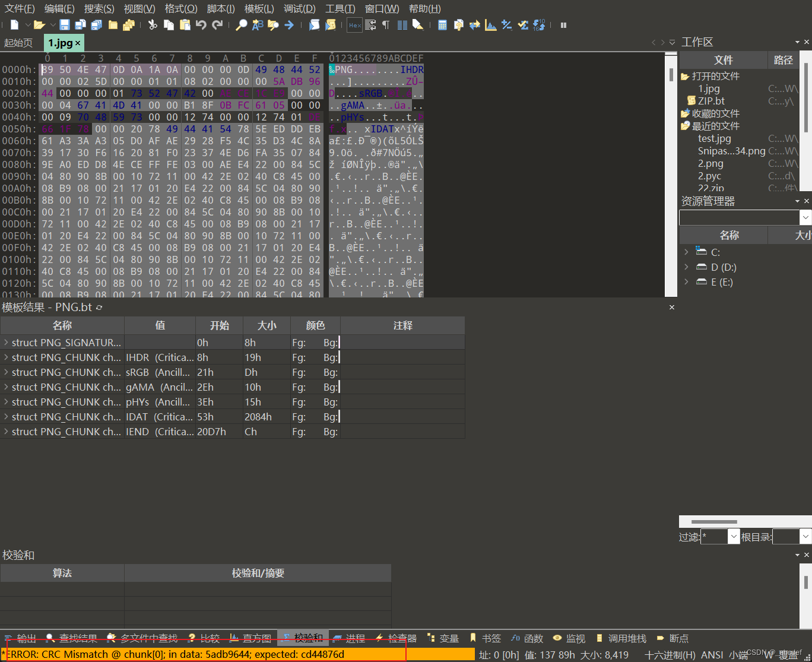The height and width of the screenshot is (662, 812).
Task: Open the 检查器 bottom tab
Action: 396,638
